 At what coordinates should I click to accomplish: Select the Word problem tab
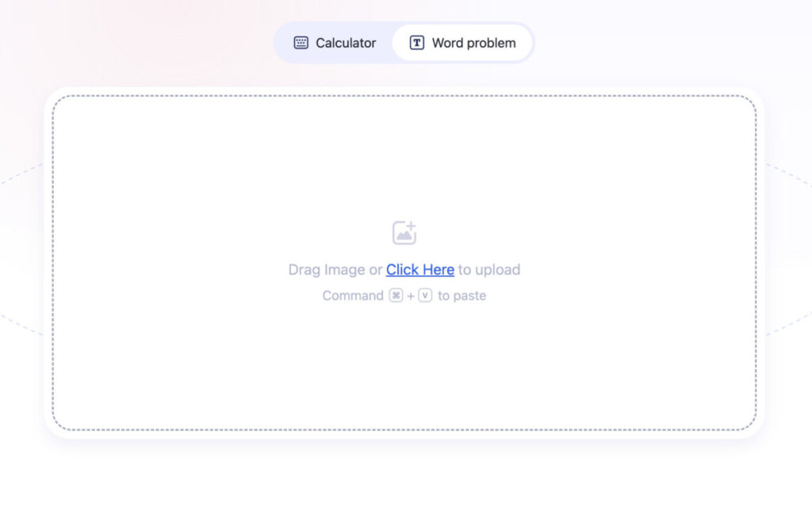462,43
